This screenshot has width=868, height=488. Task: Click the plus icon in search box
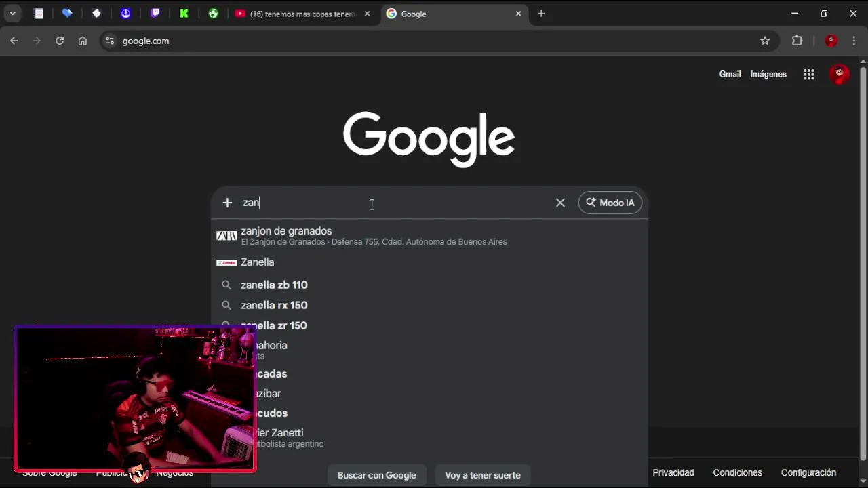point(227,203)
